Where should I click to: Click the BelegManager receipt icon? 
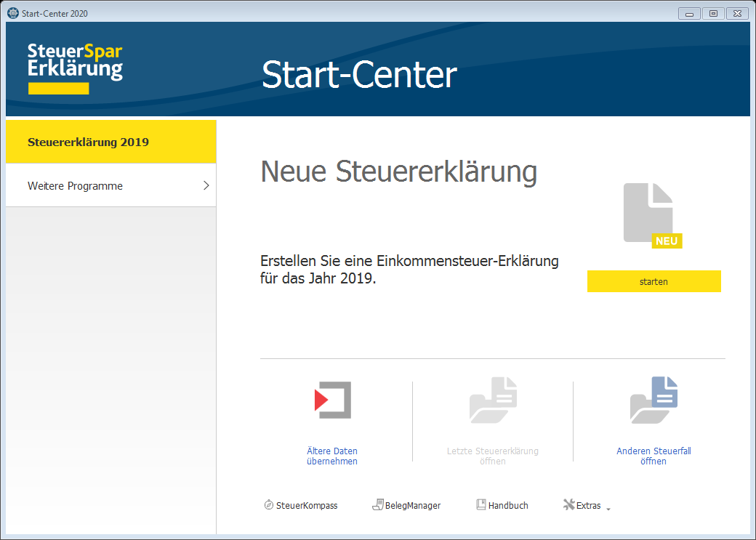pyautogui.click(x=378, y=505)
